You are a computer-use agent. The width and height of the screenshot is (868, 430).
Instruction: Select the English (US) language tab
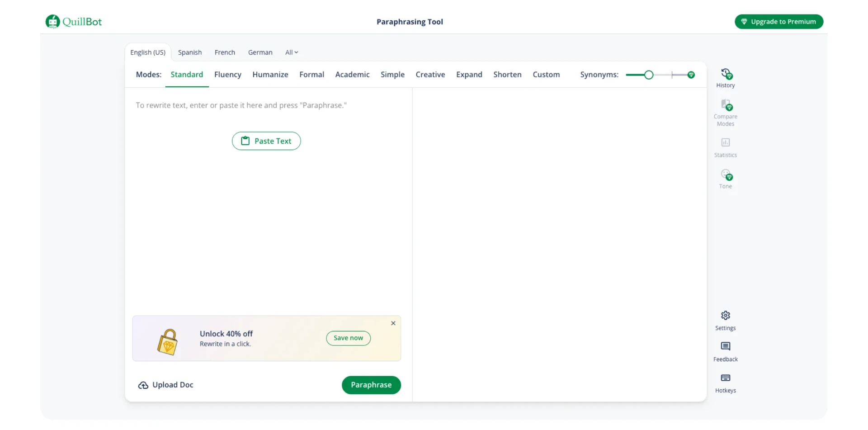[x=148, y=52]
